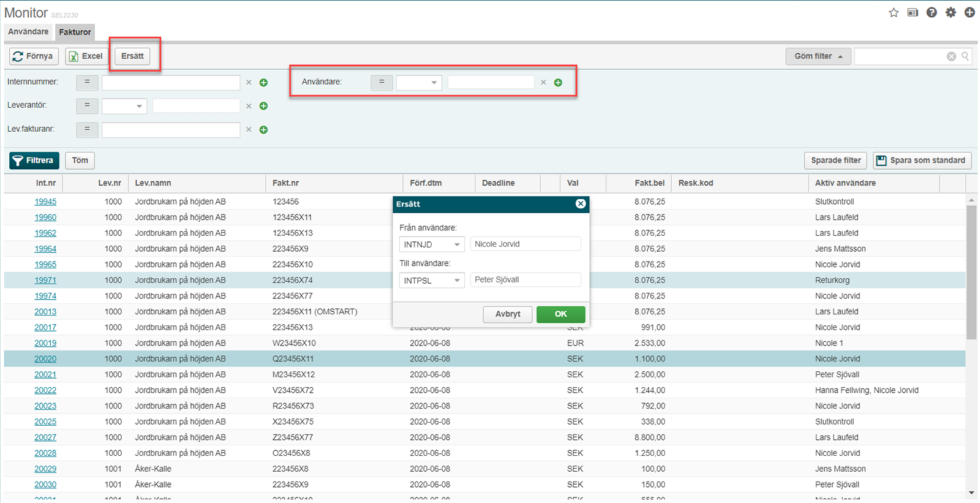
Task: Click the scrollbar down arrow
Action: click(971, 493)
